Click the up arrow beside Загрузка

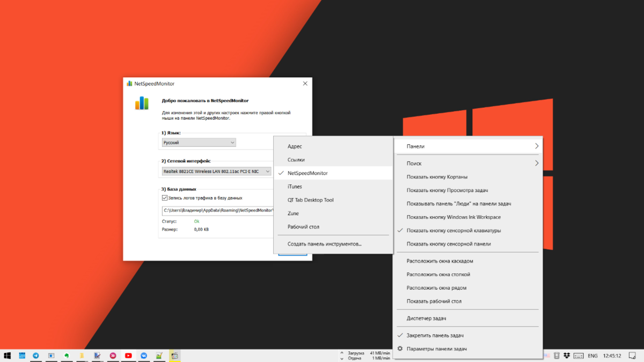coord(342,353)
